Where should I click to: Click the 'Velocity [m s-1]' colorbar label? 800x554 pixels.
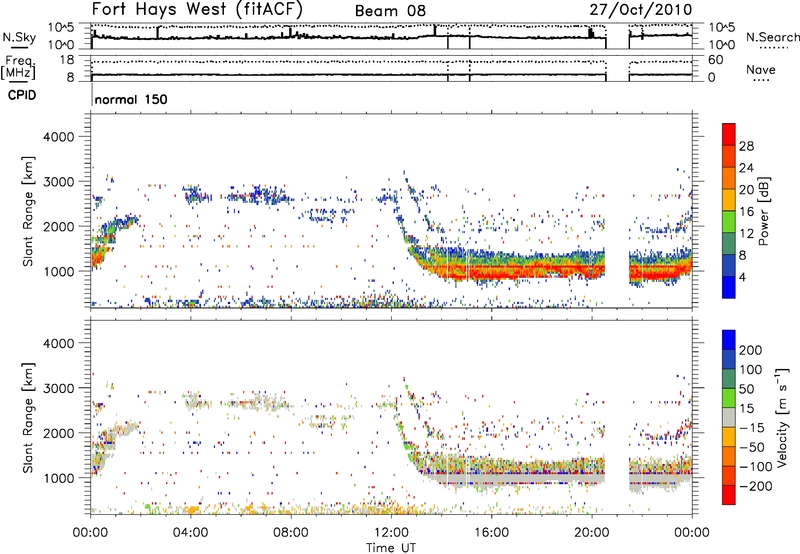pos(782,417)
